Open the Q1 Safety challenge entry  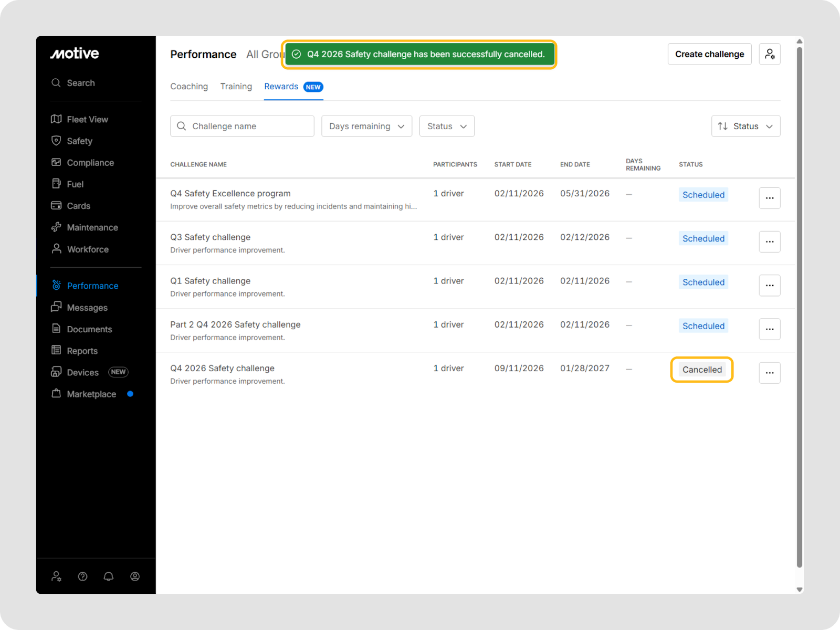click(210, 281)
